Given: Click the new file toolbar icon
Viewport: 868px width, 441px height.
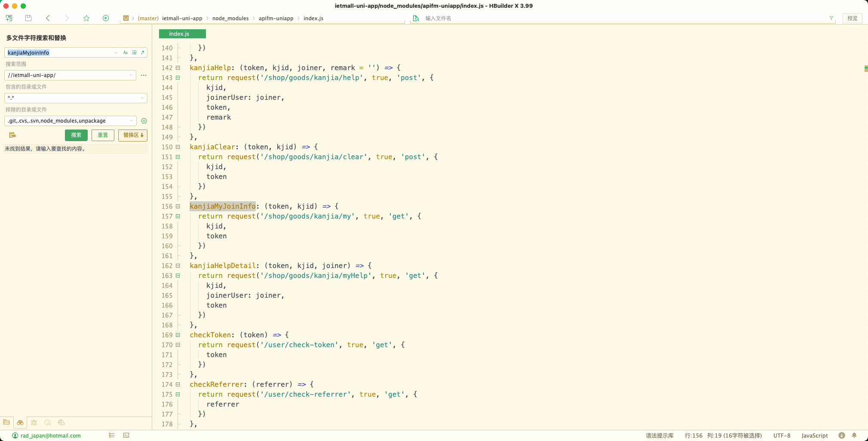Looking at the screenshot, I should (9, 18).
